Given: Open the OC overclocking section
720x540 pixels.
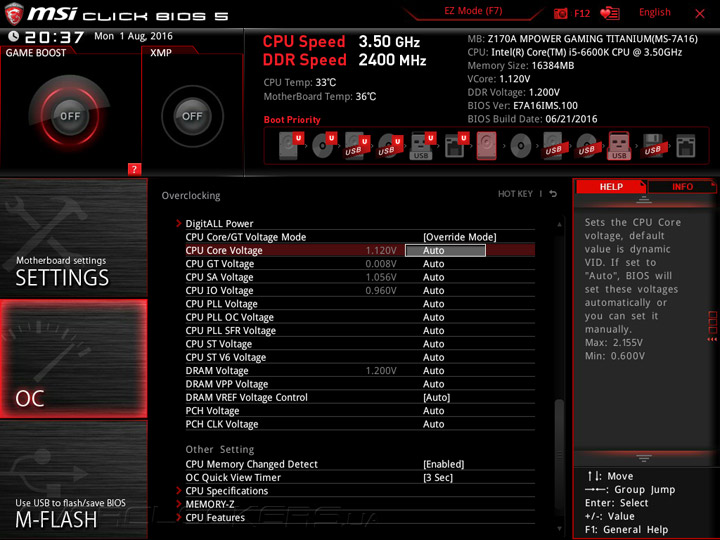Looking at the screenshot, I should coord(73,359).
